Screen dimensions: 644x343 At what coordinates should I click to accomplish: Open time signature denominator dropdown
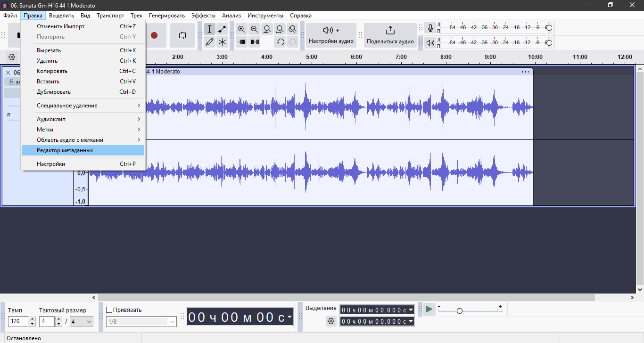(82, 321)
